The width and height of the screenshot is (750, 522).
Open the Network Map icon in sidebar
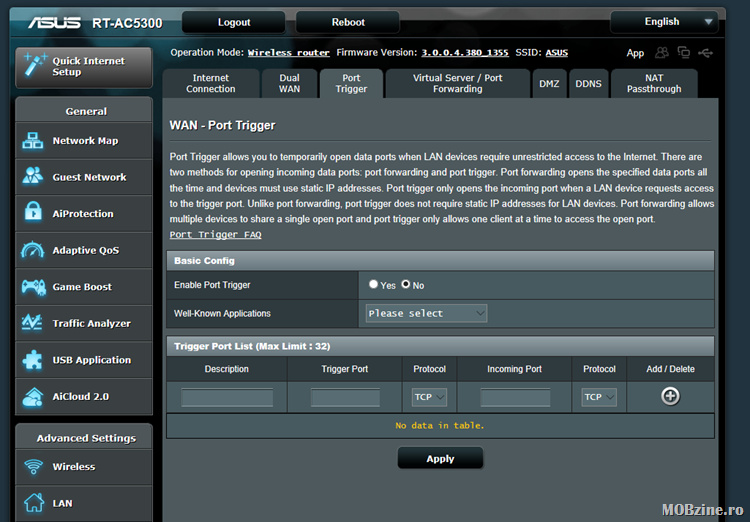coord(33,141)
